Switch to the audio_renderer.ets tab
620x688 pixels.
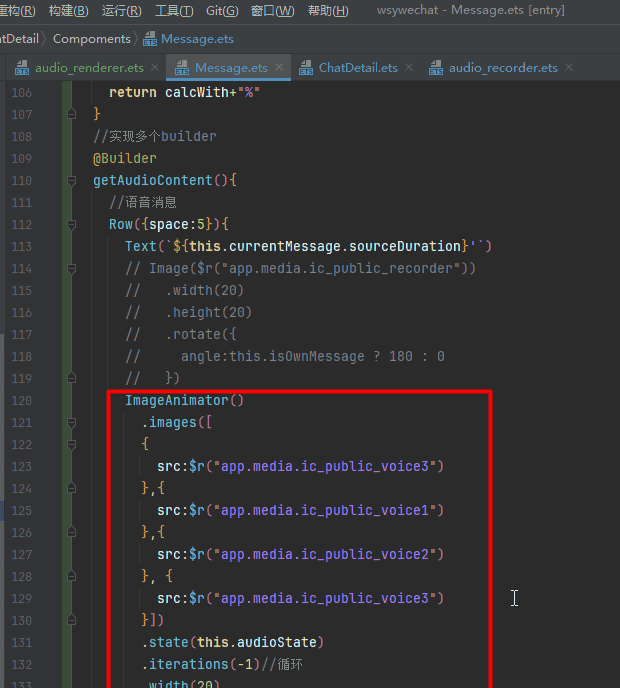[x=89, y=68]
